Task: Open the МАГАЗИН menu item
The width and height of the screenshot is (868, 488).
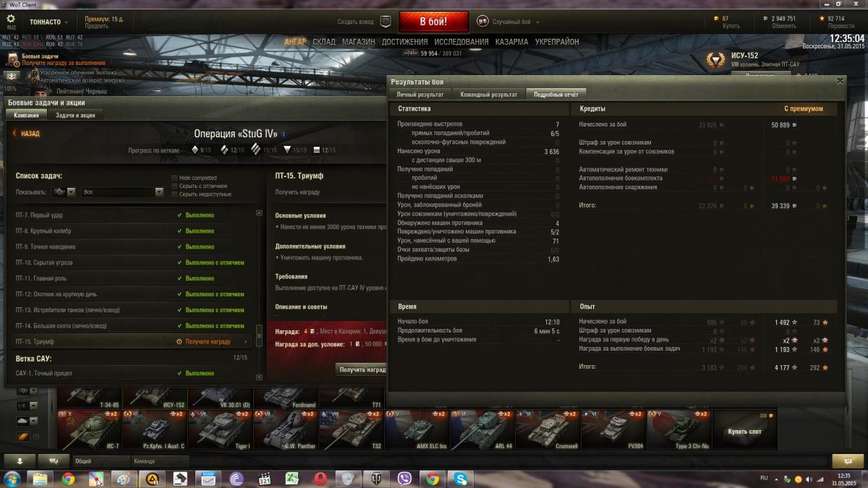Action: tap(359, 42)
